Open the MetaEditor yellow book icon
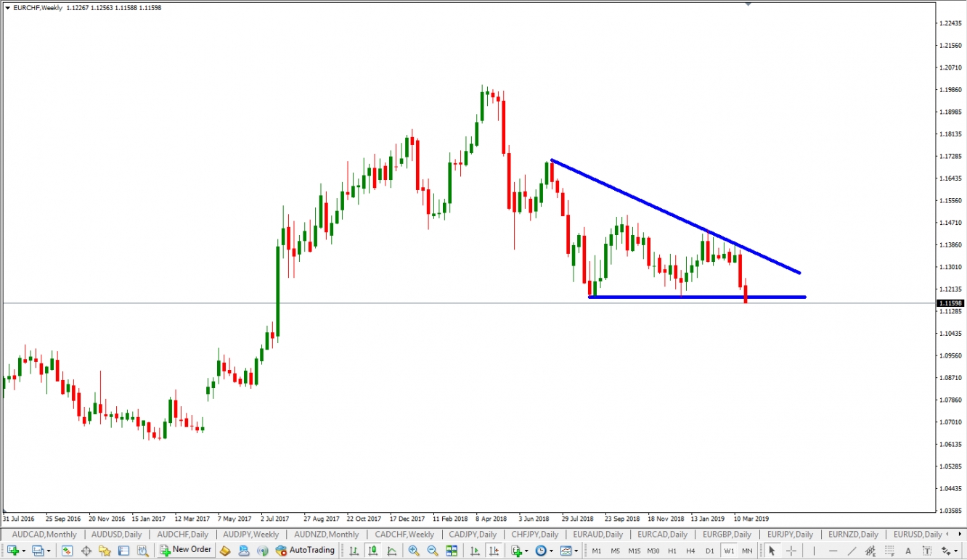This screenshot has height=560, width=967. [x=225, y=551]
